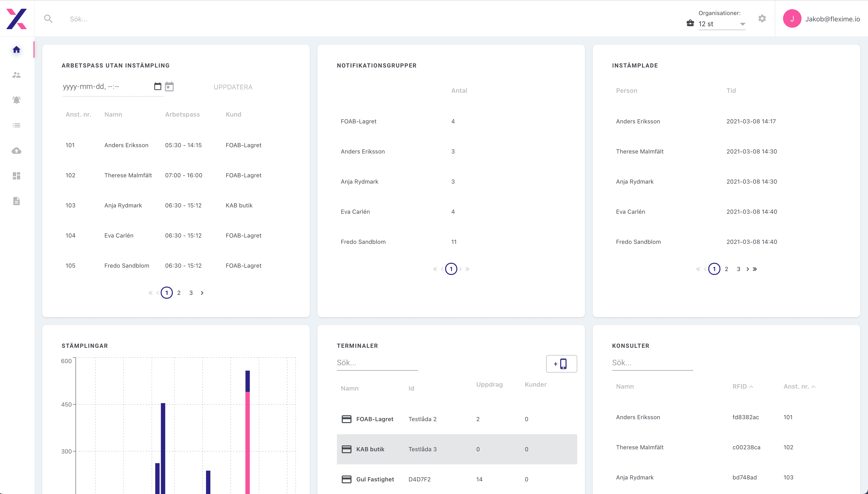Click RFID fd8382ac for Anders Eriksson
Viewport: 868px width, 494px height.
[x=746, y=417]
